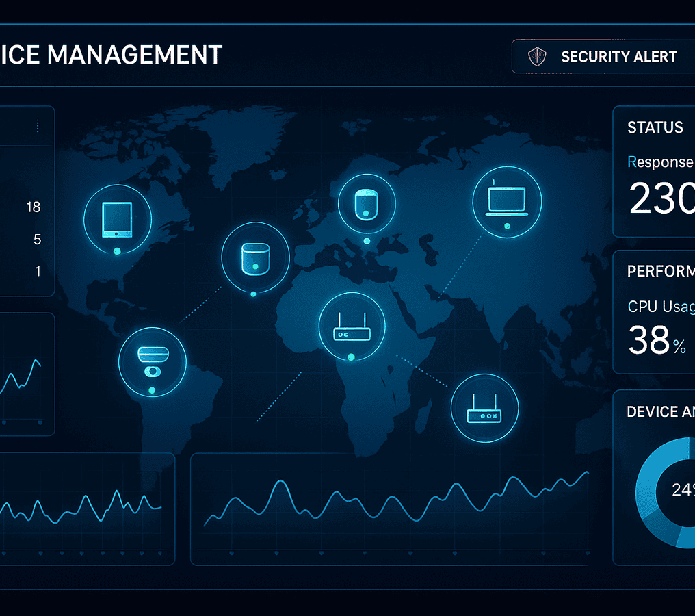Click the 38% CPU usage reading

point(656,340)
